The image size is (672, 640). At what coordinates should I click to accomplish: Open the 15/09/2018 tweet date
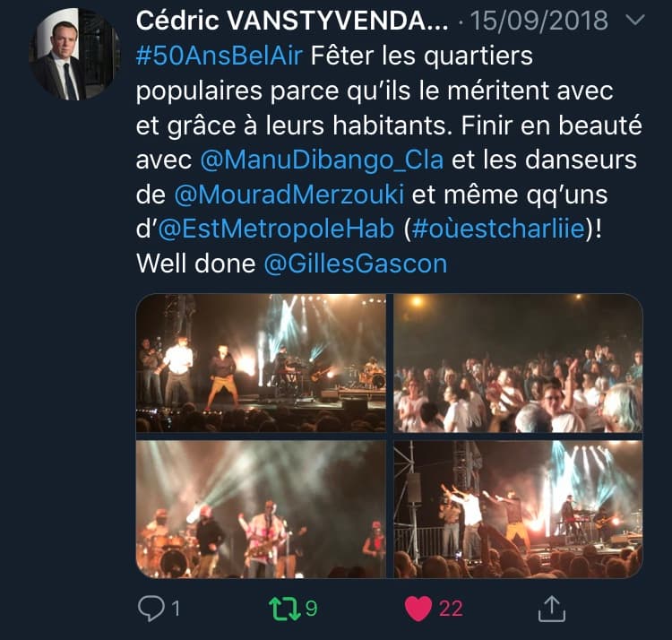pyautogui.click(x=539, y=20)
